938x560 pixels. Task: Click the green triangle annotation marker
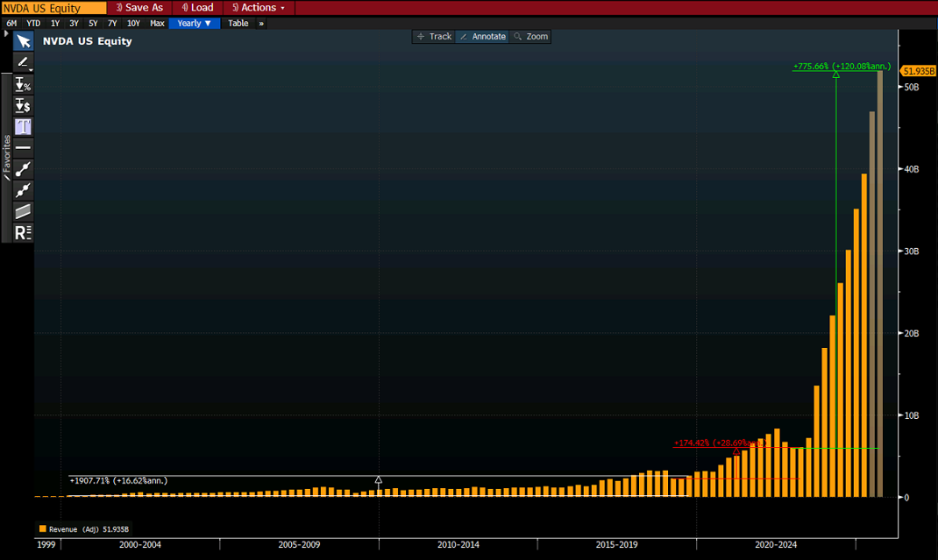tap(835, 74)
